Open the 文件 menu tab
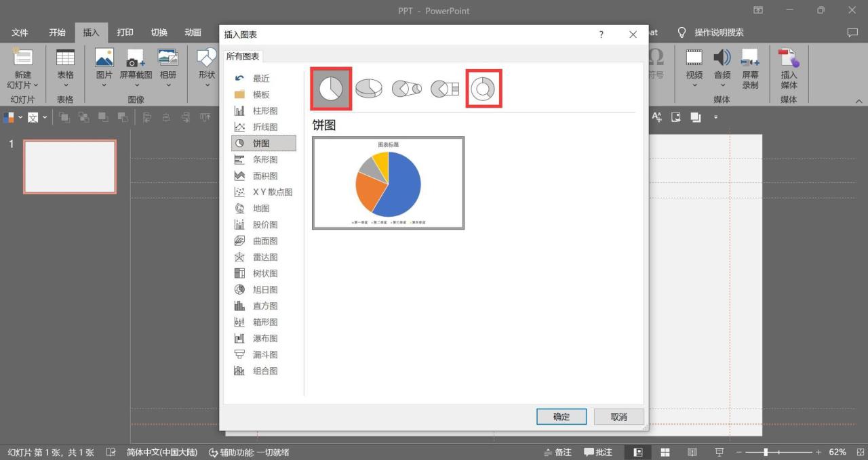The height and width of the screenshot is (460, 868). pos(20,33)
